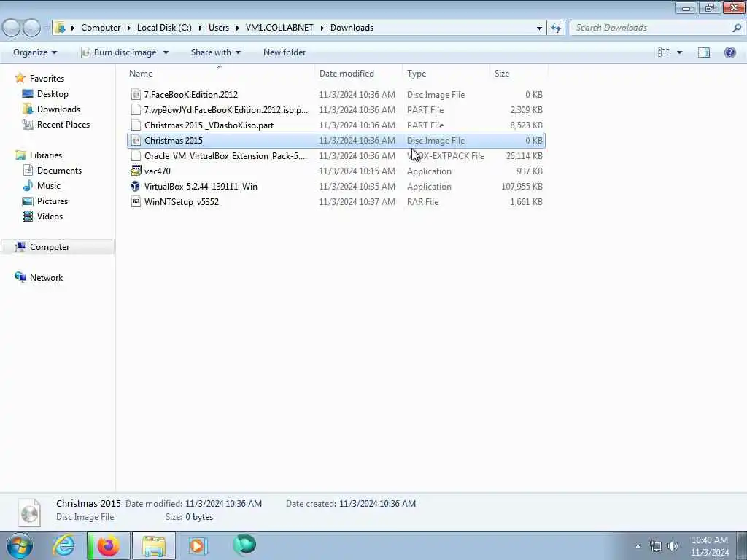This screenshot has width=747, height=560.
Task: Go to VM1.COLLABNET breadcrumb
Action: point(279,28)
